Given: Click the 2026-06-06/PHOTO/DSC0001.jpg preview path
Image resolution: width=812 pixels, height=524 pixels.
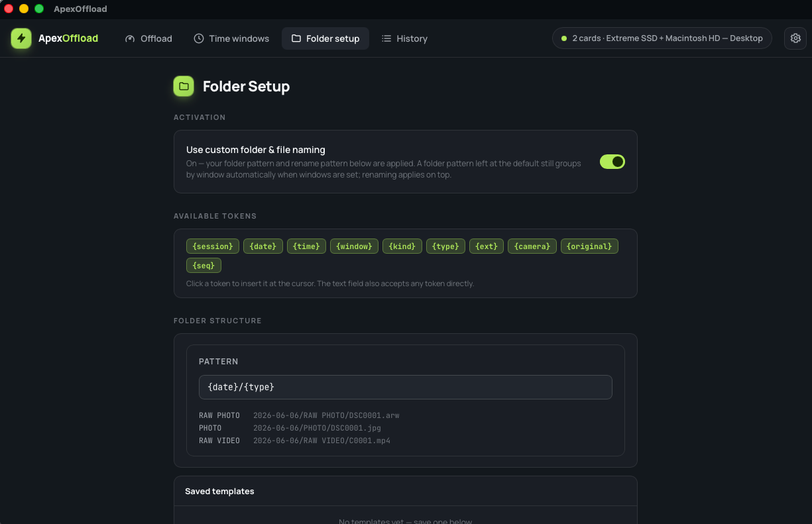Looking at the screenshot, I should tap(317, 428).
